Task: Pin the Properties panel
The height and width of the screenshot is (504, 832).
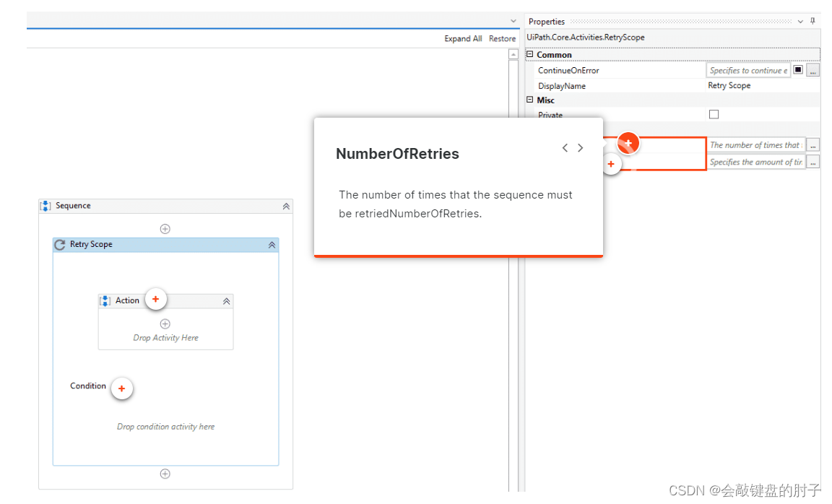Action: click(x=812, y=21)
